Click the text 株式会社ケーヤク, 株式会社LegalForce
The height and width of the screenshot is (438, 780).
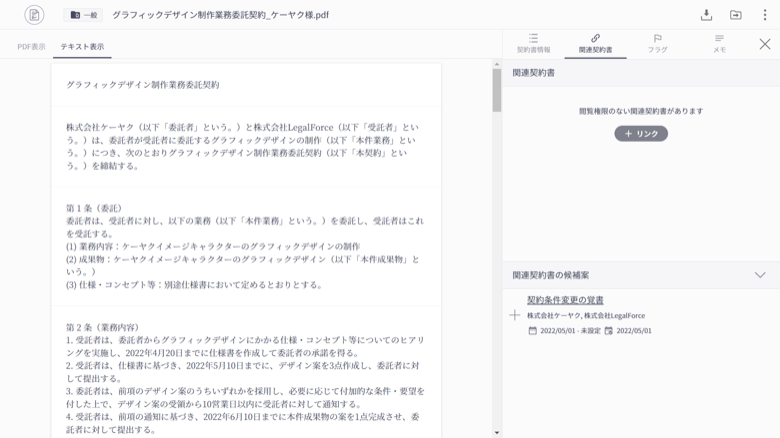[x=586, y=316]
